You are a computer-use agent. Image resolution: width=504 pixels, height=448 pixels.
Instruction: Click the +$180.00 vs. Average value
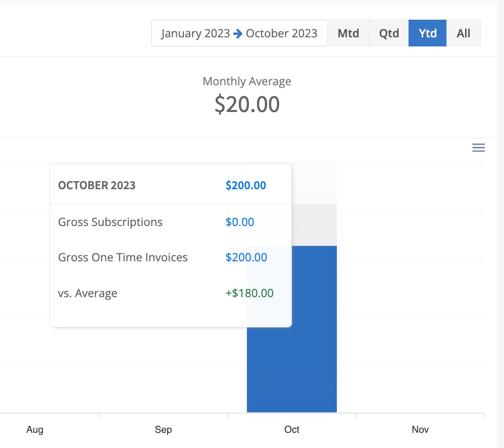[x=249, y=293]
